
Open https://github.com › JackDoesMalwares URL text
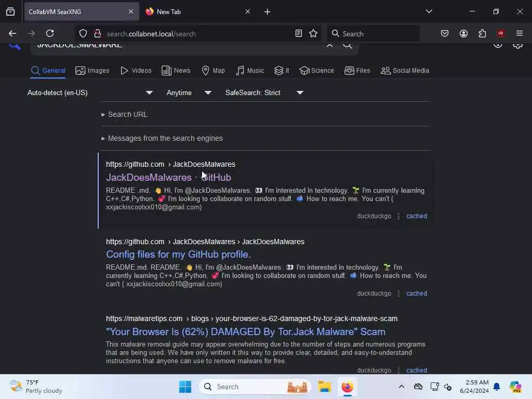coord(170,164)
